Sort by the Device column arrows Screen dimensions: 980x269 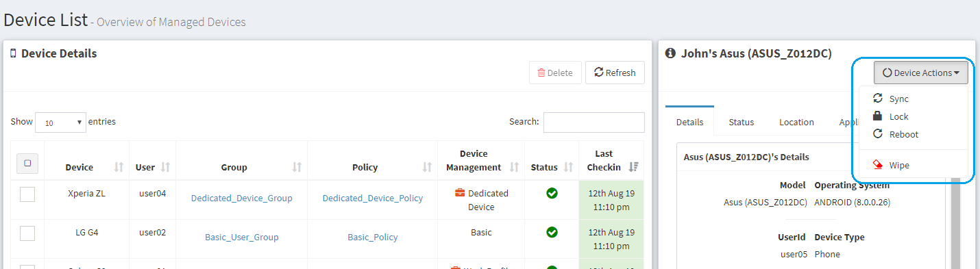click(x=119, y=167)
